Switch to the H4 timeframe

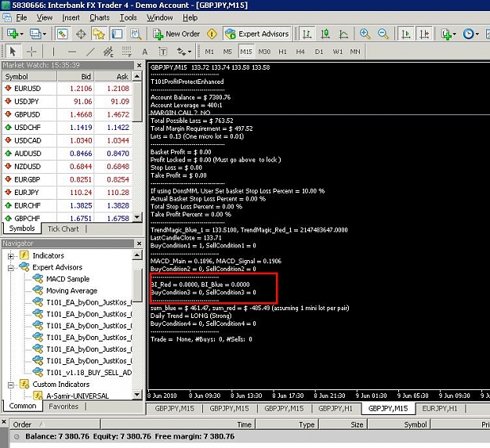[300, 52]
